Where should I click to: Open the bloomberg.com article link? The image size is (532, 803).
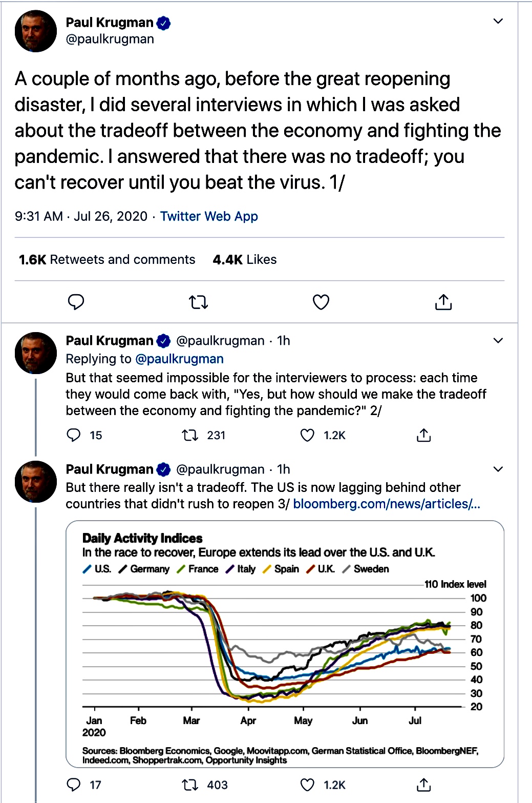click(x=387, y=504)
